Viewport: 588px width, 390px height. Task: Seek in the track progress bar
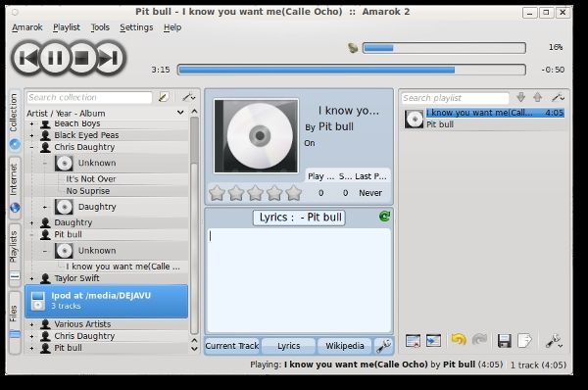point(352,70)
